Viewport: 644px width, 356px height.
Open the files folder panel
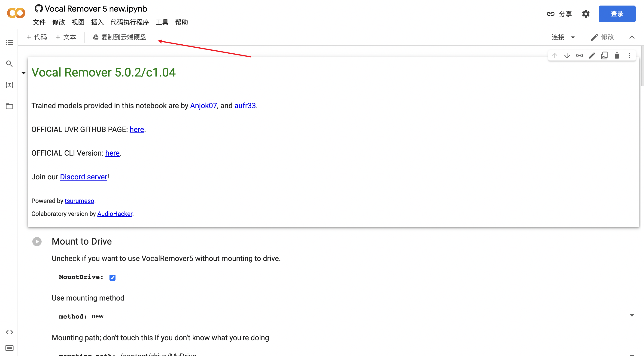point(9,106)
